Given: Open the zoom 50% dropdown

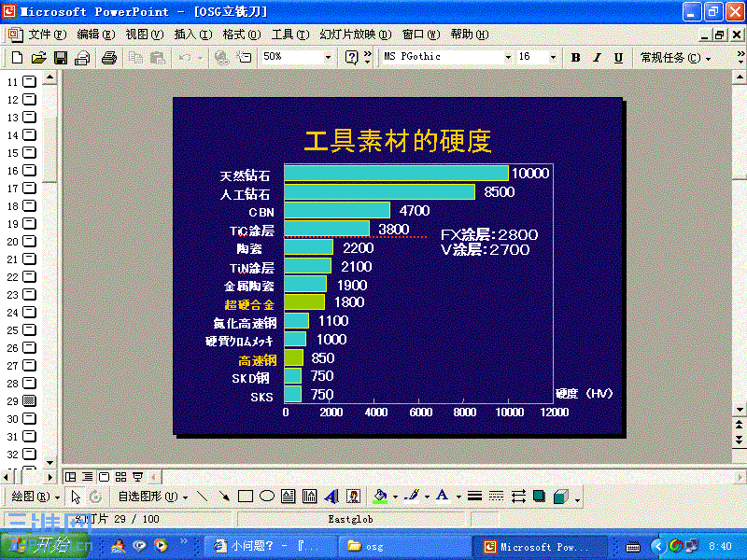Looking at the screenshot, I should point(329,58).
